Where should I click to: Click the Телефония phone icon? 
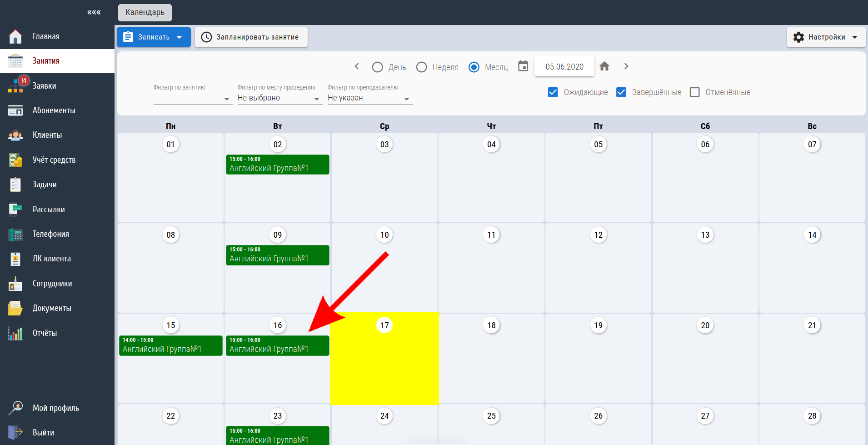[x=15, y=234]
